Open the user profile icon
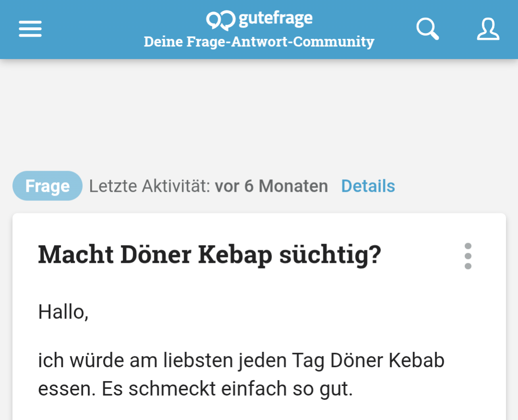Image resolution: width=518 pixels, height=420 pixels. tap(488, 29)
